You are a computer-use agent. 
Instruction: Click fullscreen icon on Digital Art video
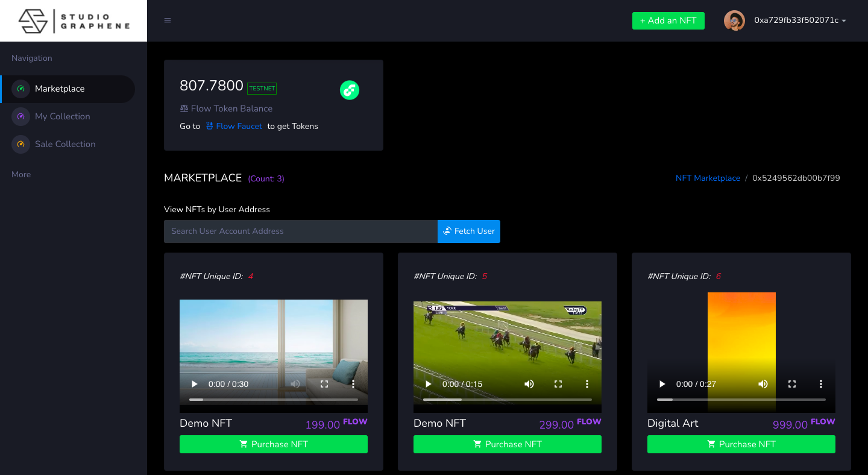click(x=792, y=384)
